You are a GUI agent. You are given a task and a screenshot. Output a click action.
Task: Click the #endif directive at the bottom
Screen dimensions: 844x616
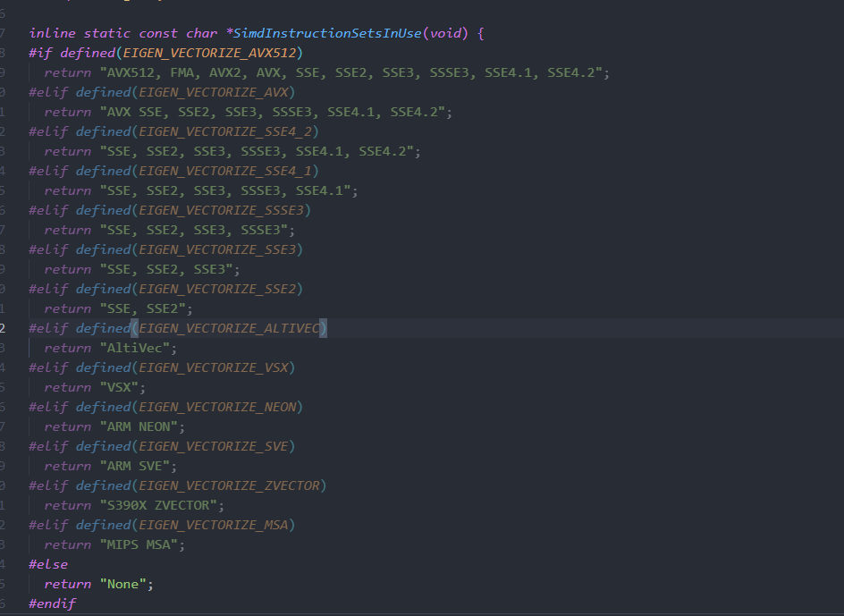(50, 603)
